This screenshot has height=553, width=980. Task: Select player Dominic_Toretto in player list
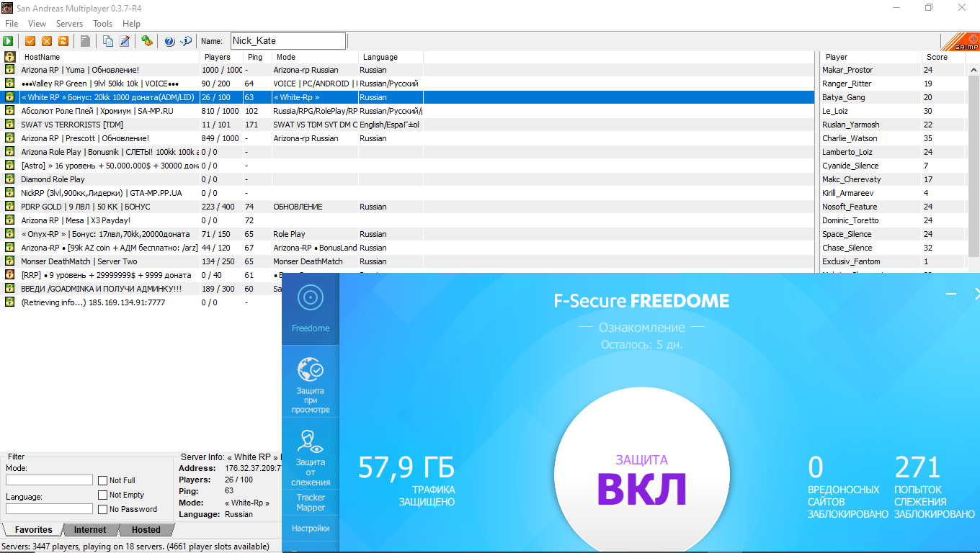coord(894,220)
